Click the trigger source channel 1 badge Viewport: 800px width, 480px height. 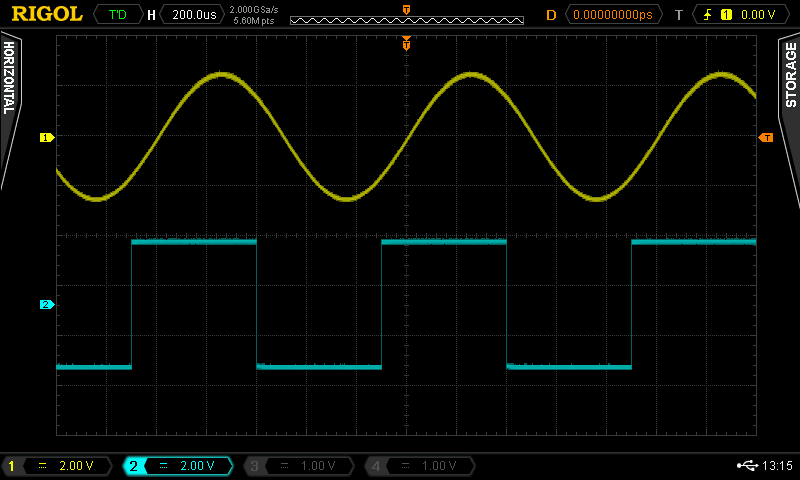[x=726, y=15]
